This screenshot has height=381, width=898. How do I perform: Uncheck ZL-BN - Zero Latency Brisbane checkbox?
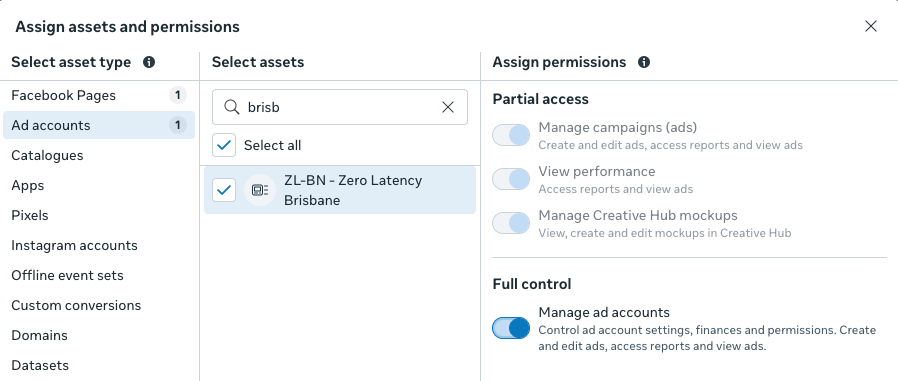pos(224,190)
